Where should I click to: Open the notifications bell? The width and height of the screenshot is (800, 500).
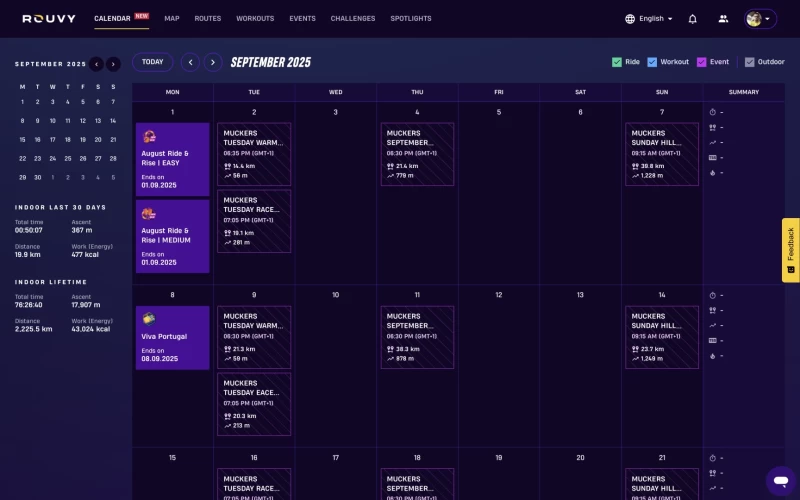coord(692,19)
